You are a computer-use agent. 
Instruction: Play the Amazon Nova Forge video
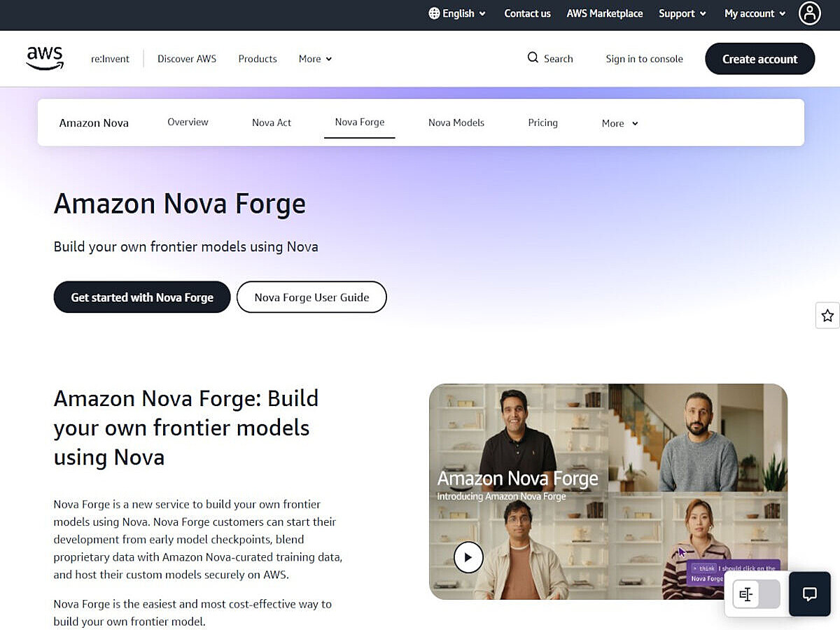point(468,557)
